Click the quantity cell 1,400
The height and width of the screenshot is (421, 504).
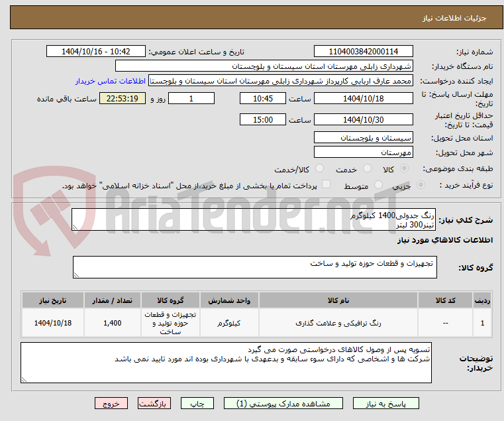coord(112,323)
